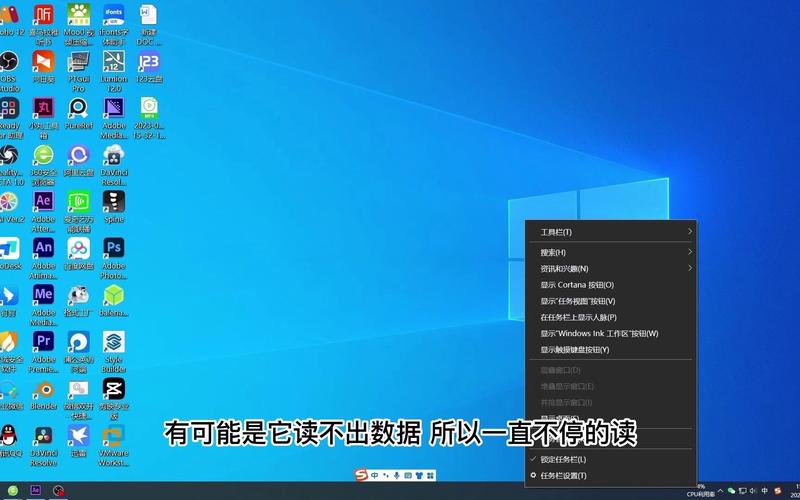Click the Sogou S logo on the IME bar
Viewport: 800px width, 500px height.
coord(361,476)
